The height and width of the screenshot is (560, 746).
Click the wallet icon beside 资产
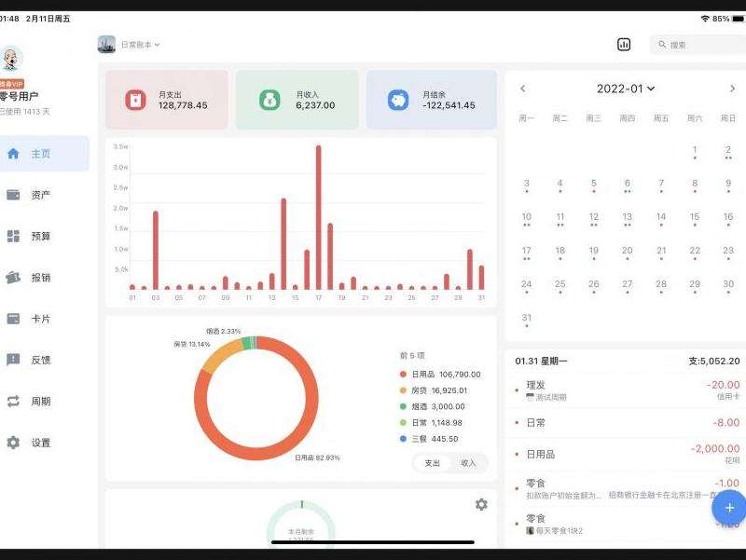[x=13, y=195]
